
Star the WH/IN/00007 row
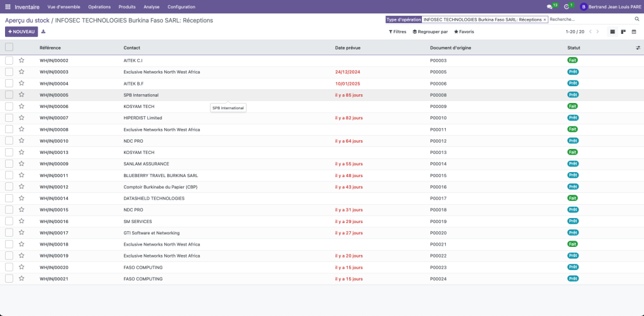point(21,117)
